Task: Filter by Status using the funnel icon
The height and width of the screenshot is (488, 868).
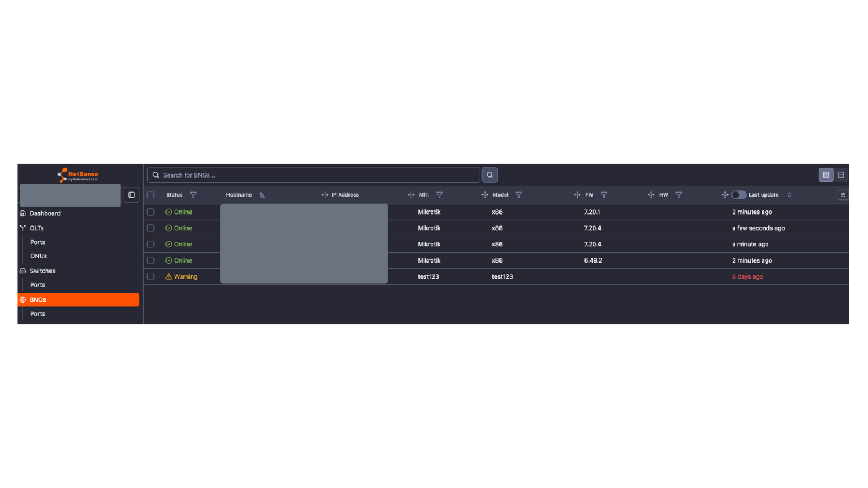Action: click(193, 195)
